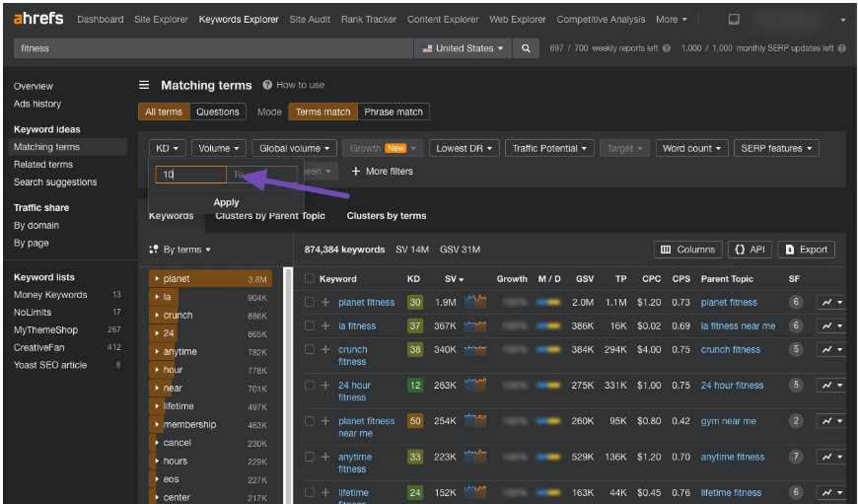
Task: Add anytime fitness keyword with plus icon
Action: pyautogui.click(x=325, y=457)
